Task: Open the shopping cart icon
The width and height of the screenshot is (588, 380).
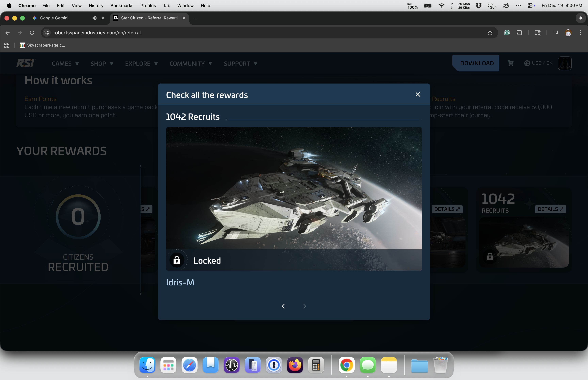Action: pos(511,63)
